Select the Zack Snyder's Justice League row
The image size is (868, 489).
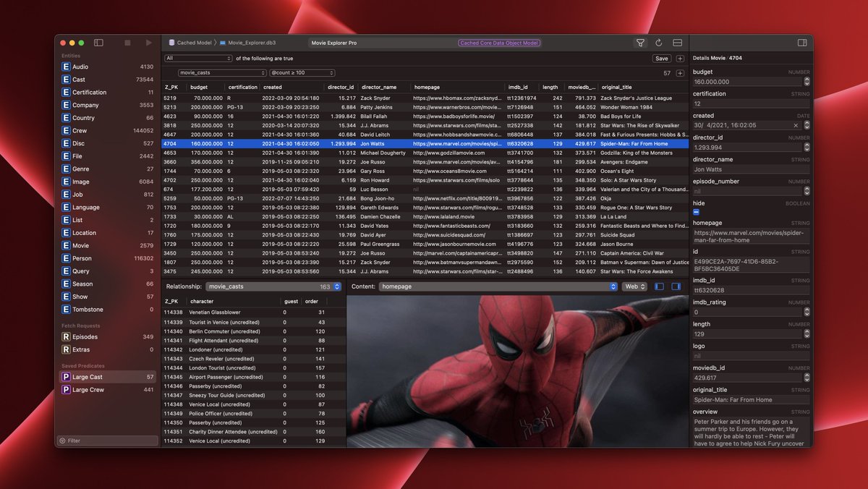(425, 98)
